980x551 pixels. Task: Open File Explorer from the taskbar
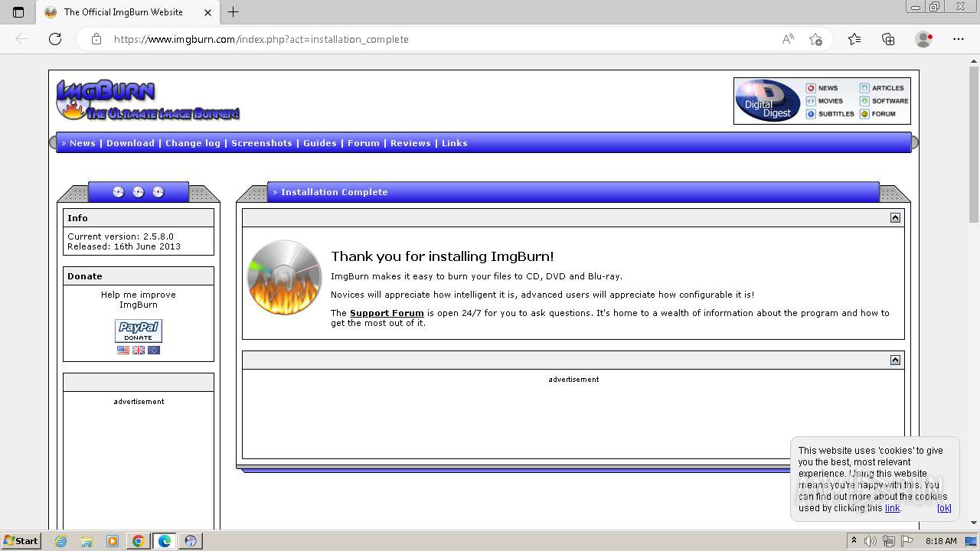[x=87, y=541]
